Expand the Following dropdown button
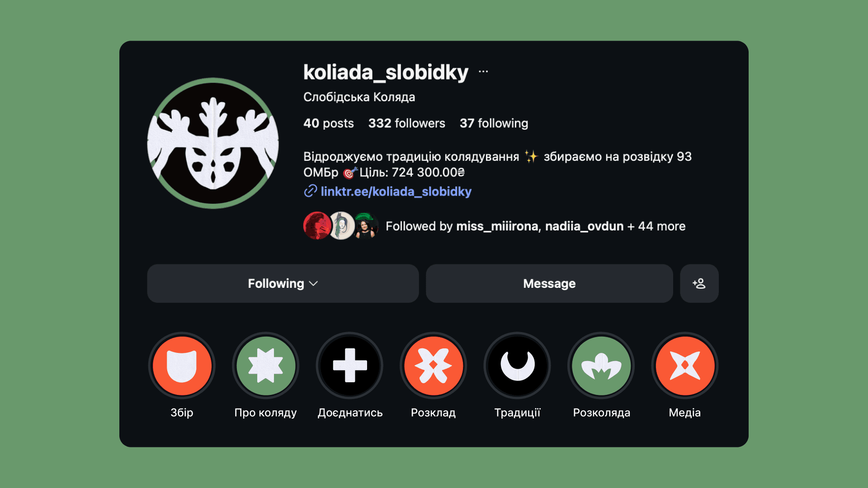 283,283
